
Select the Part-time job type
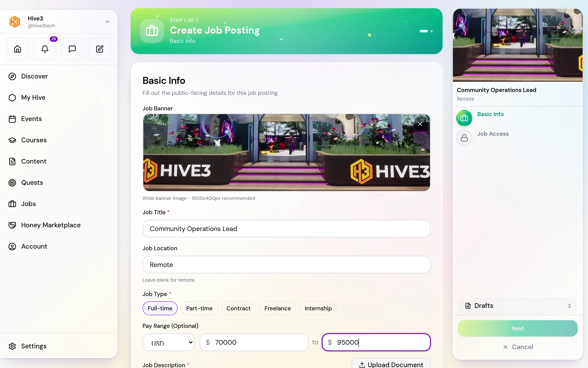click(199, 308)
